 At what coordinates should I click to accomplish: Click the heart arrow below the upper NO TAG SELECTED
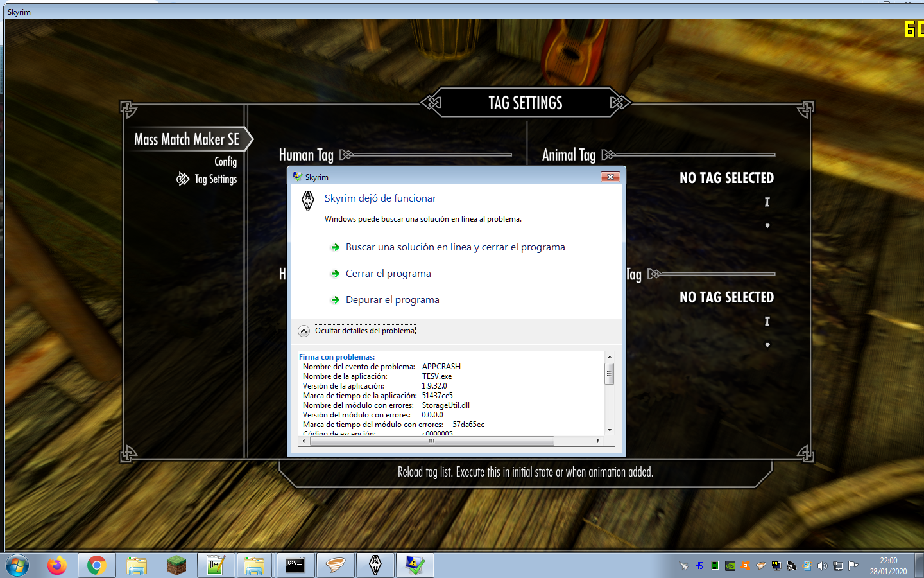pos(767,226)
